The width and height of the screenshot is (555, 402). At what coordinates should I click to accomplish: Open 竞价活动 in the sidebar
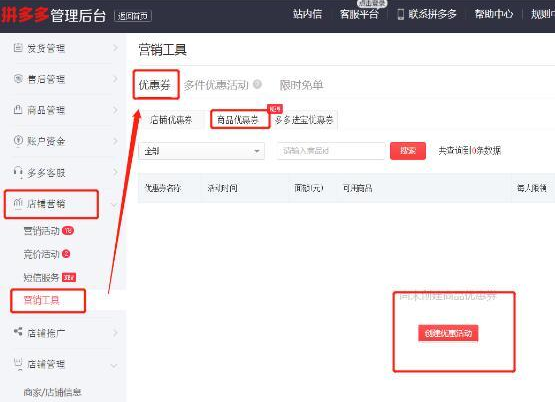point(41,254)
